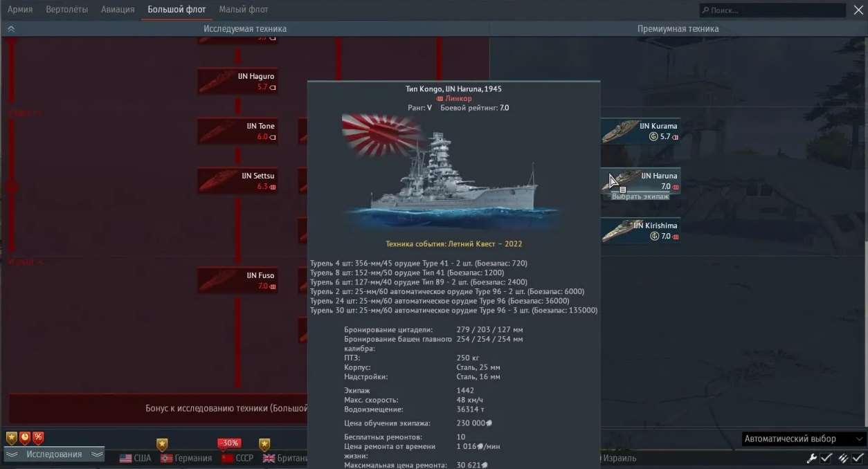The width and height of the screenshot is (868, 469).
Task: Select the IJN Haguro ship card
Action: (237, 81)
